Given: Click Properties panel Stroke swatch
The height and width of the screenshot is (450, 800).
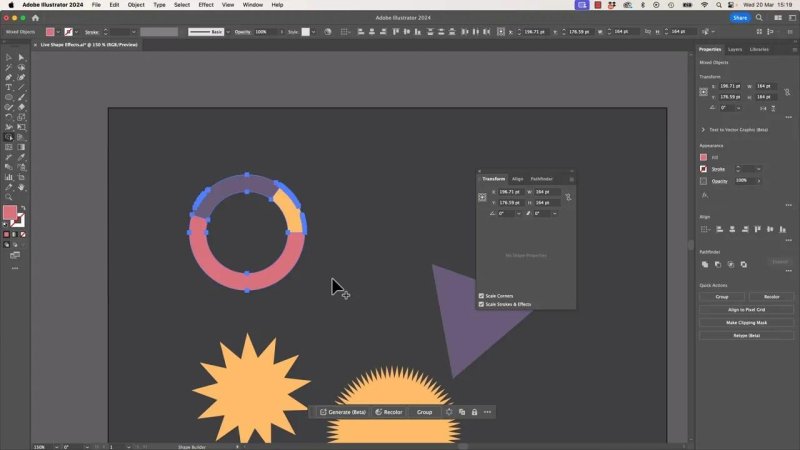Looking at the screenshot, I should click(704, 169).
